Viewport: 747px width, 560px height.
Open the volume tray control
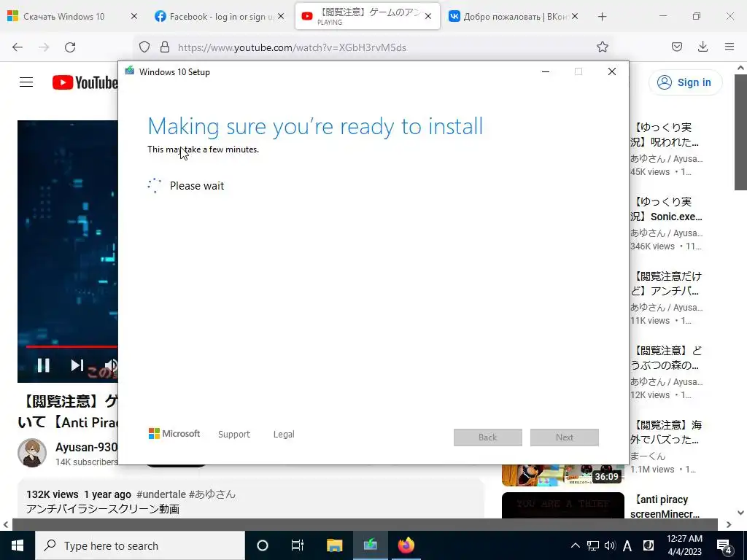pyautogui.click(x=610, y=545)
